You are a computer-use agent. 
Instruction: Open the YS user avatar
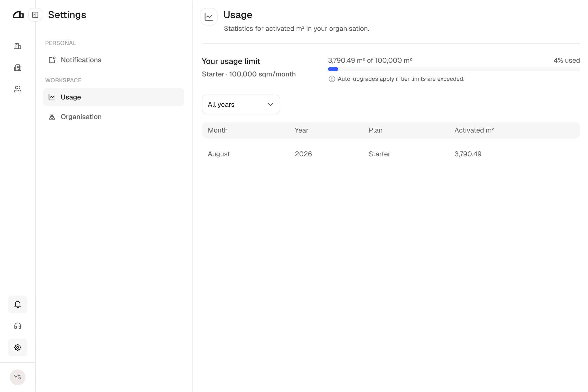(x=17, y=377)
